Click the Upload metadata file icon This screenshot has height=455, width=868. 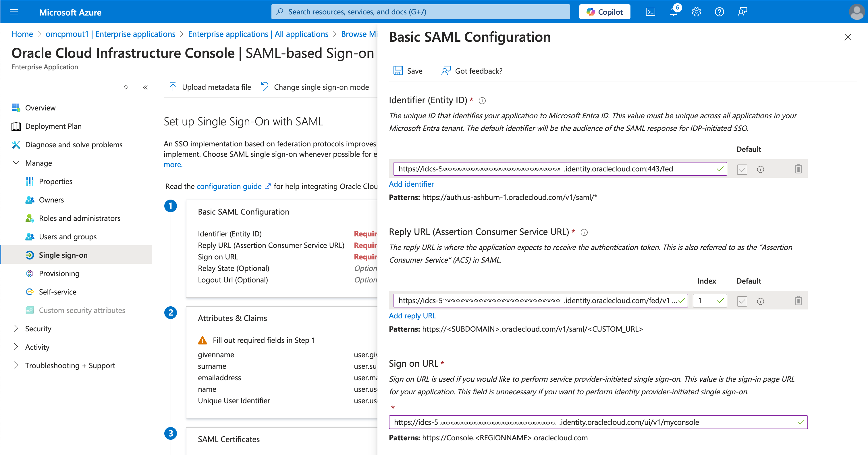(173, 87)
